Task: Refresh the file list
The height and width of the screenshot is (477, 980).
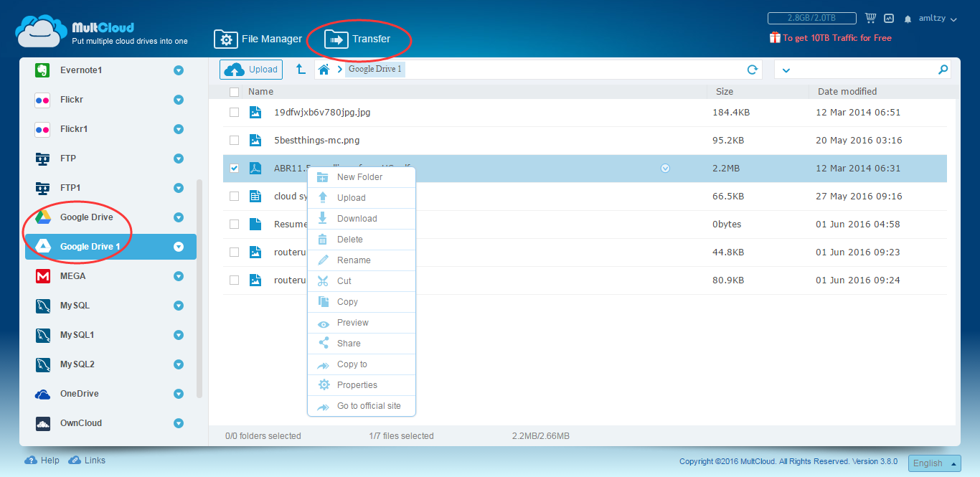Action: pyautogui.click(x=753, y=70)
